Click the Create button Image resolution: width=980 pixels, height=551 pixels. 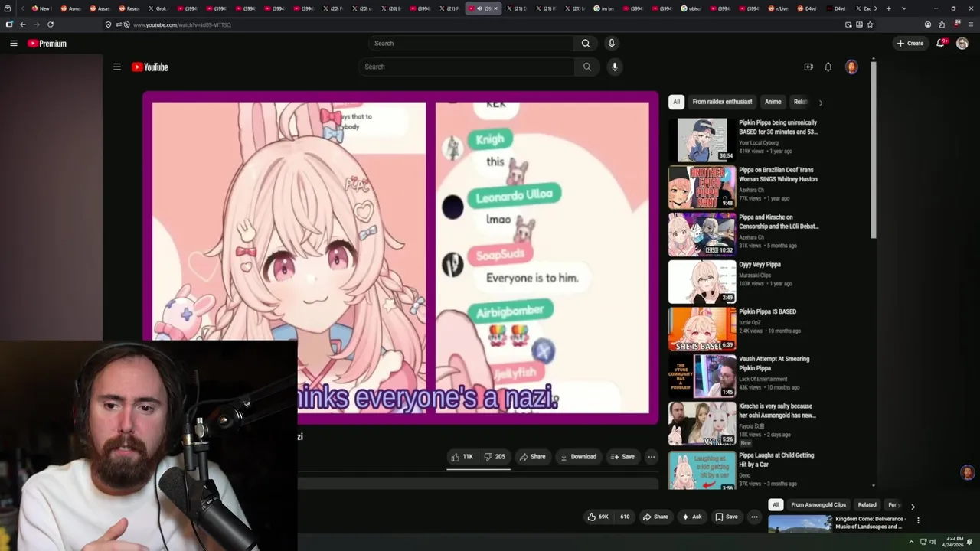(x=910, y=44)
